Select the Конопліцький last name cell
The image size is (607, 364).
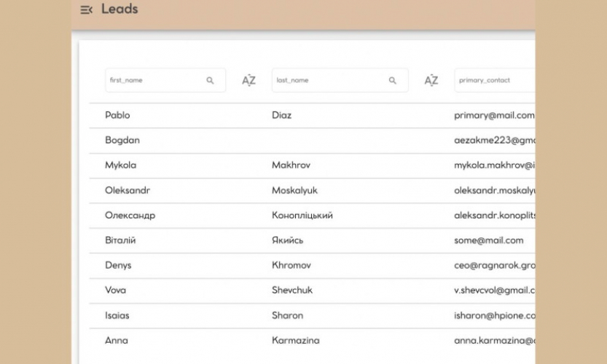click(302, 215)
